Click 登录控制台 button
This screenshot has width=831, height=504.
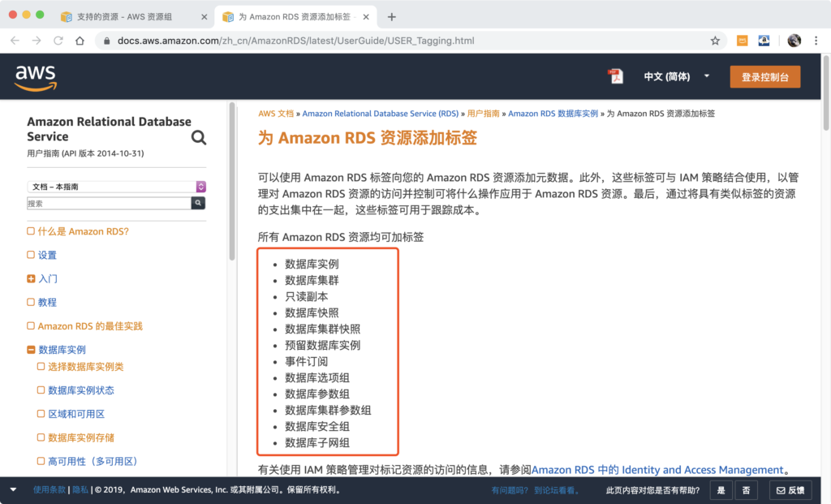click(764, 77)
